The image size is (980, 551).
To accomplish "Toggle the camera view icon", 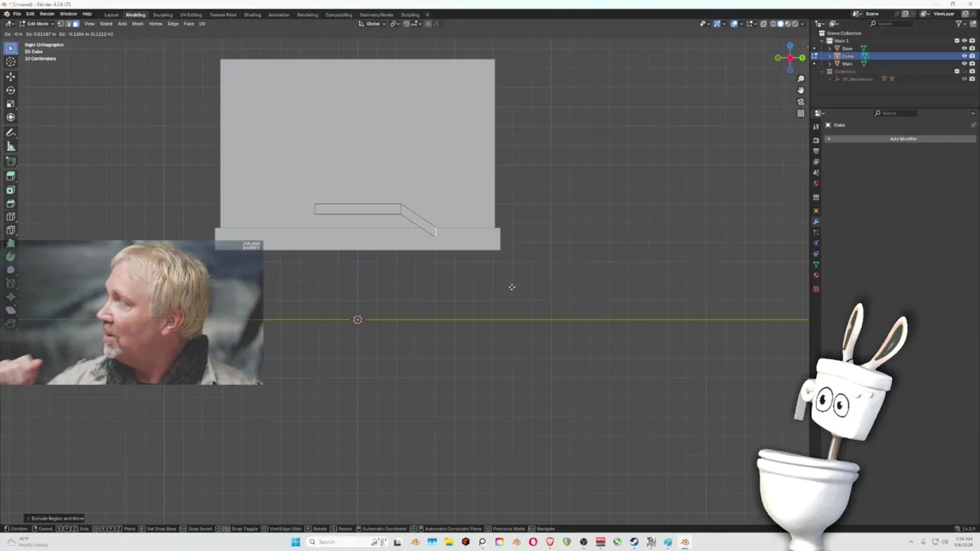I will [x=801, y=102].
